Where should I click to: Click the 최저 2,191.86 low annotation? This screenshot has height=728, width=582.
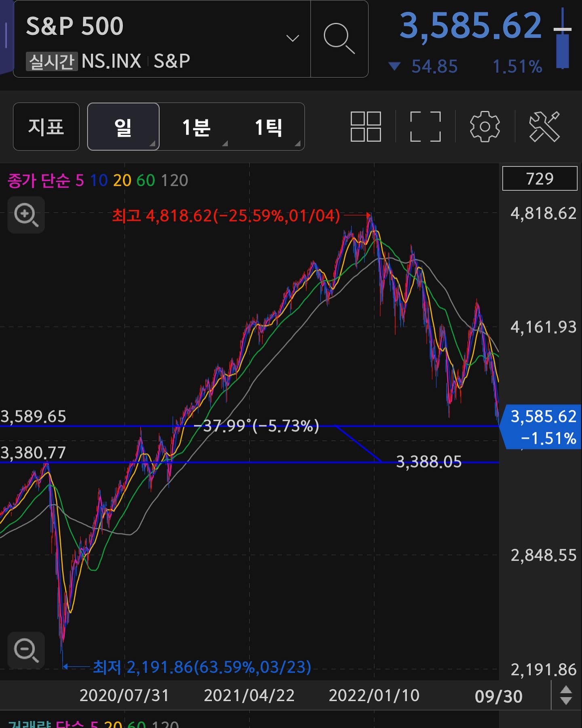(x=202, y=667)
